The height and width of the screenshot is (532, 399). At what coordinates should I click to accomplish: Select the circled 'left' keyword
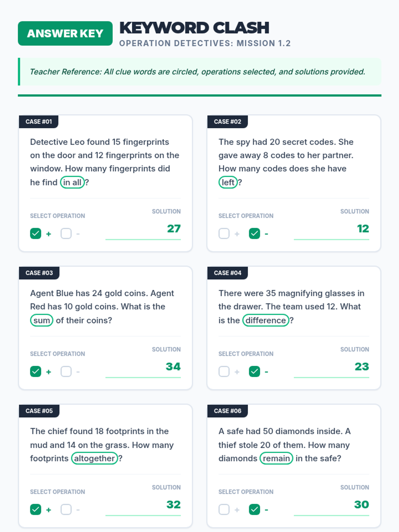pyautogui.click(x=228, y=182)
